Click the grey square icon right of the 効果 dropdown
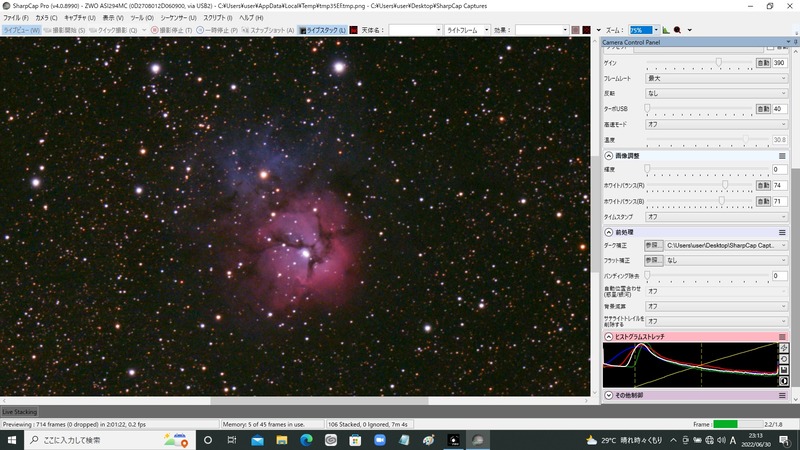This screenshot has width=800, height=450. point(576,30)
